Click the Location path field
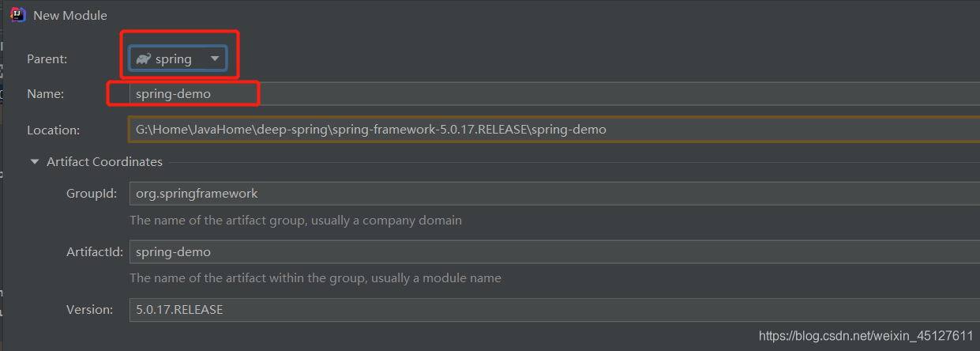The image size is (980, 351). 554,130
